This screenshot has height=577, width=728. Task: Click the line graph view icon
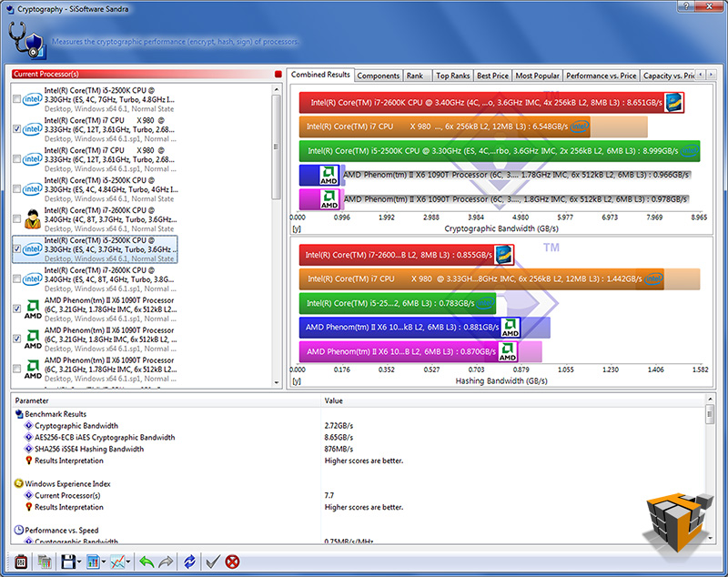point(117,562)
